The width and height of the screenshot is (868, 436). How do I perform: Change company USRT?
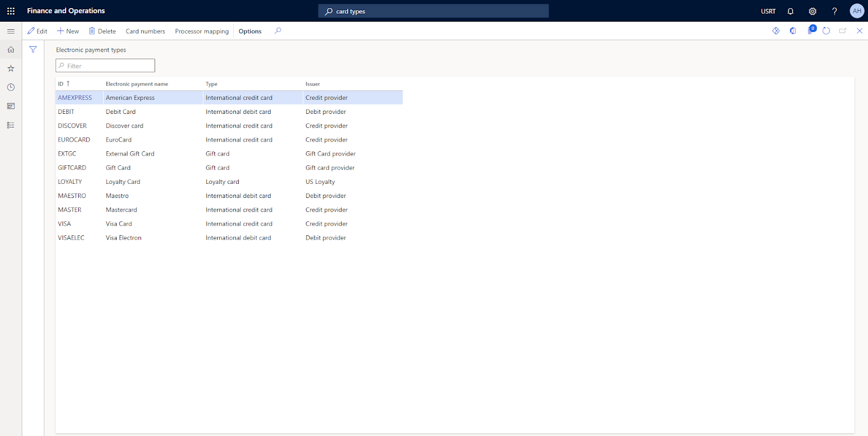[x=768, y=11]
